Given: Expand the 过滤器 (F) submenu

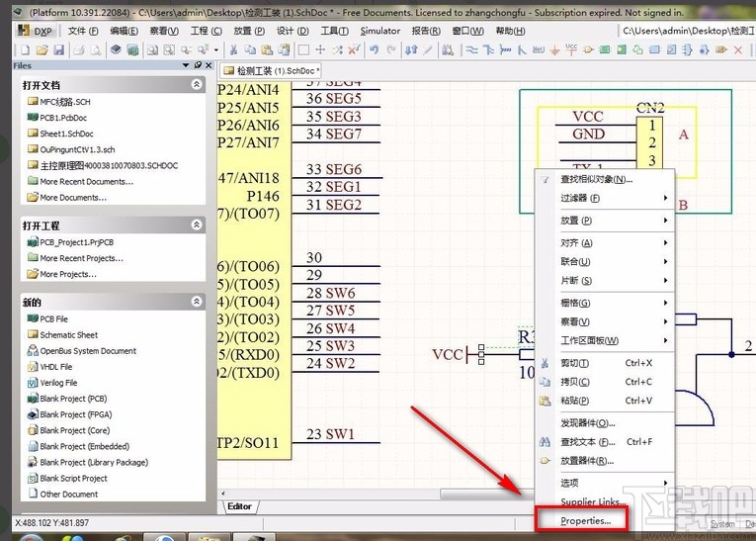Looking at the screenshot, I should click(x=607, y=198).
